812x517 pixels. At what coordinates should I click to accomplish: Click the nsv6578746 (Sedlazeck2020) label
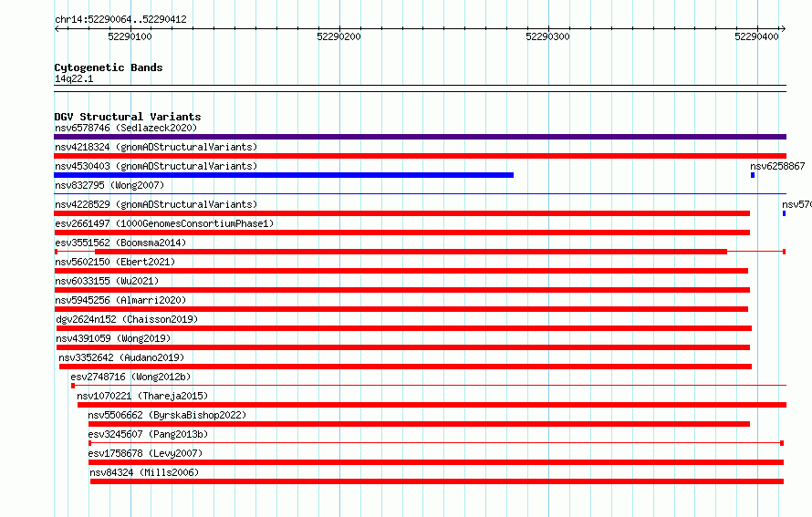point(126,128)
